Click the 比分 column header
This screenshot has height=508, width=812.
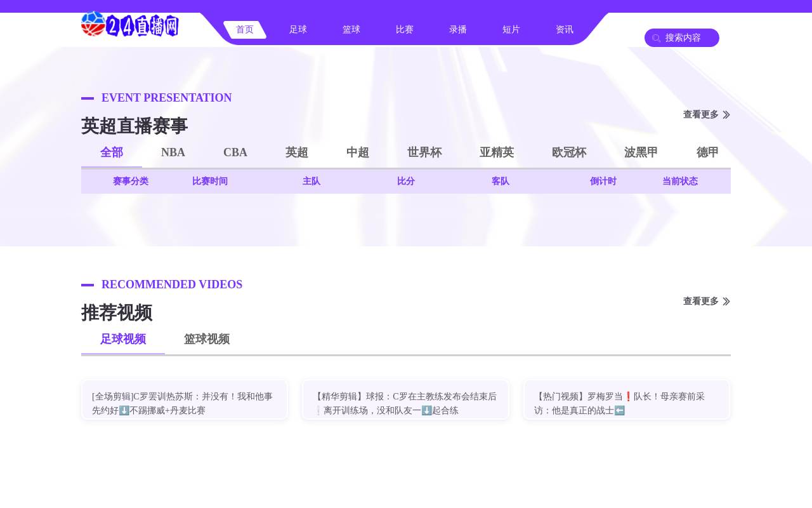(406, 182)
